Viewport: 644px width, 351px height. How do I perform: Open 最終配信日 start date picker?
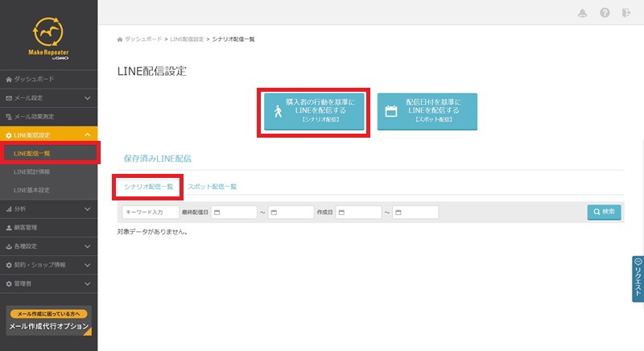(x=234, y=213)
